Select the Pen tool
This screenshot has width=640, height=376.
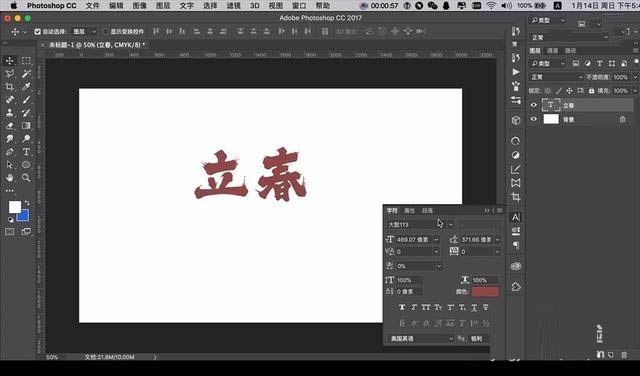(10, 152)
